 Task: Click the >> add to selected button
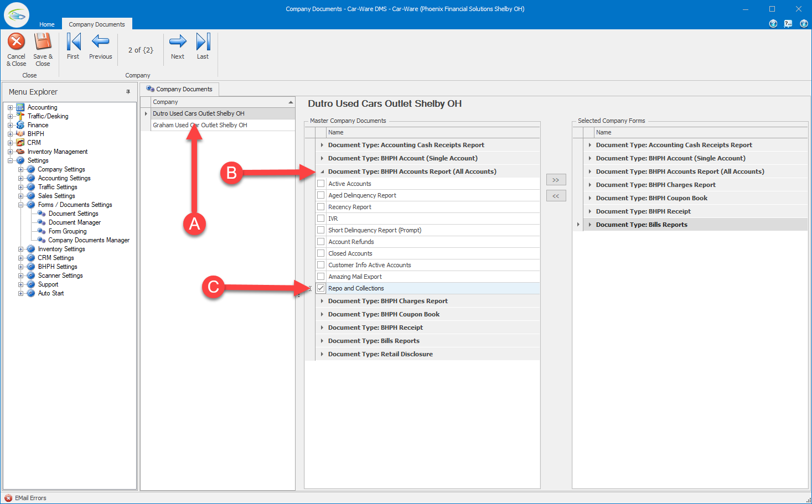coord(556,180)
